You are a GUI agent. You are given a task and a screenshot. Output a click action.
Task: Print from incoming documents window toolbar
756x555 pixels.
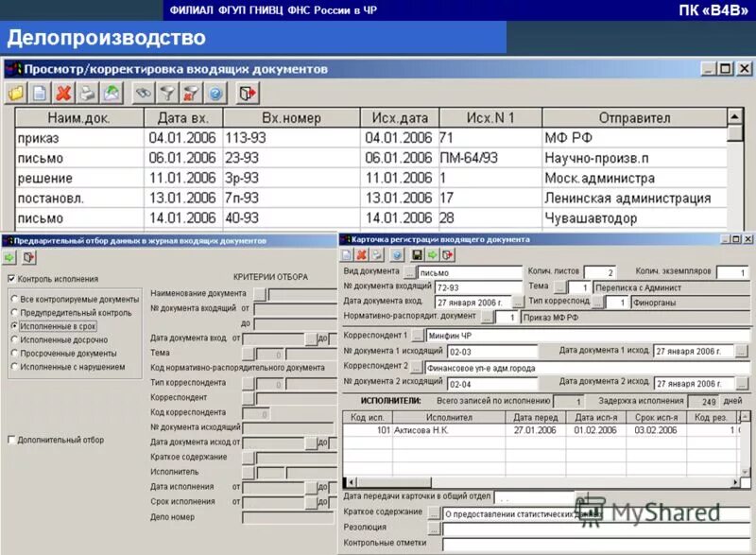tap(87, 93)
